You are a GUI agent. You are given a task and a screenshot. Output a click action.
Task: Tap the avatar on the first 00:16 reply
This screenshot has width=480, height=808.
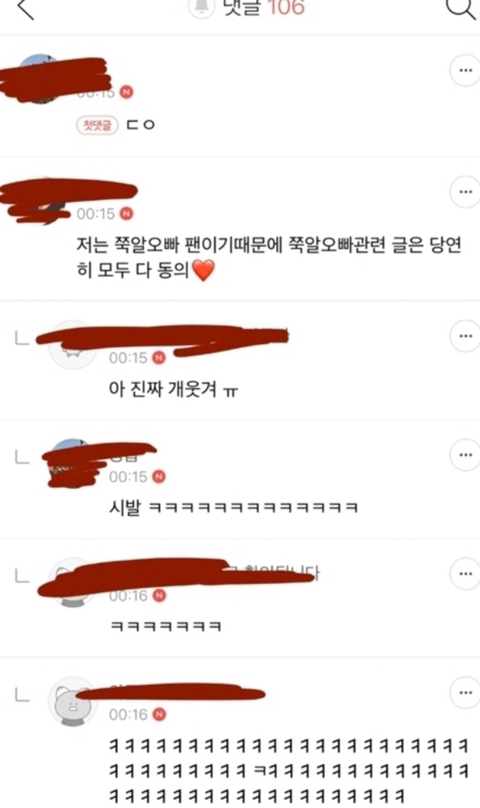click(73, 582)
